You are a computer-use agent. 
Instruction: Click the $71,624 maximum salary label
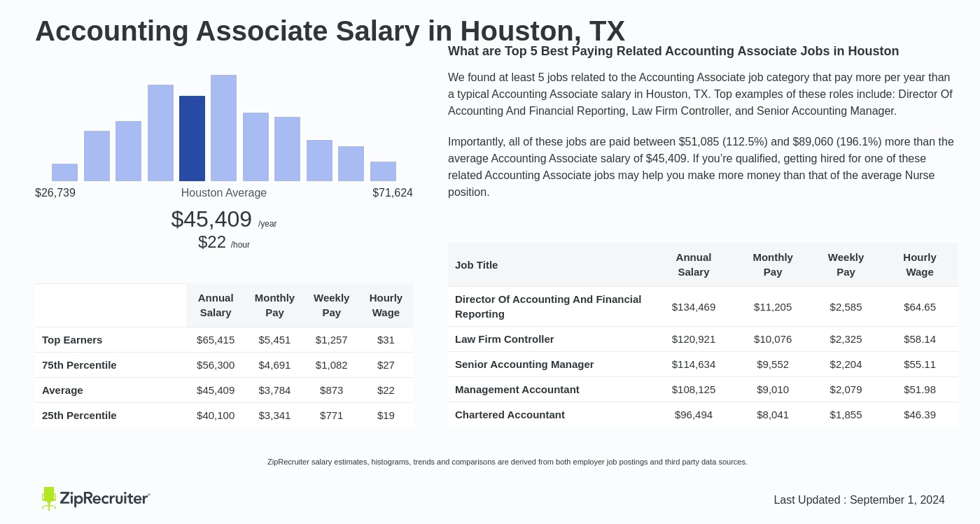pos(393,193)
